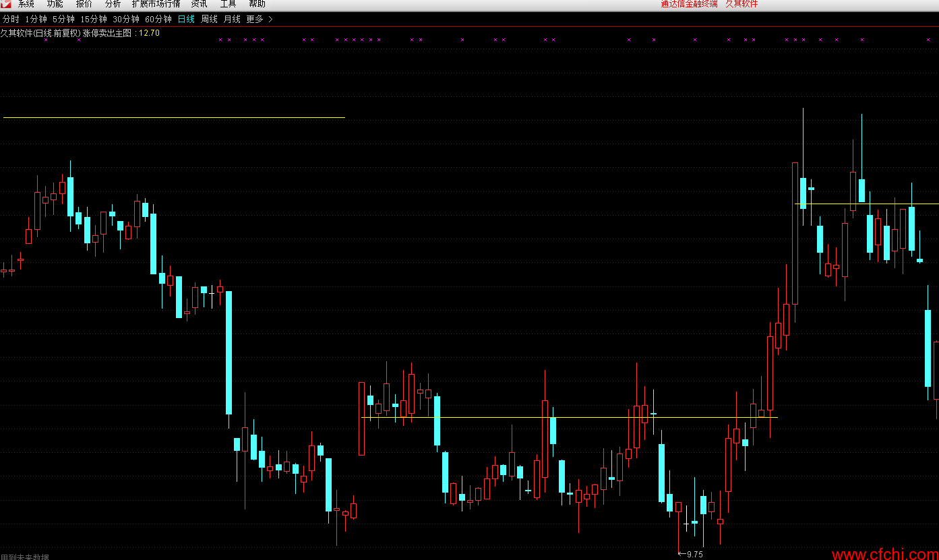This screenshot has width=939, height=560.
Task: Click the 通达信金融终端 title text
Action: click(689, 4)
